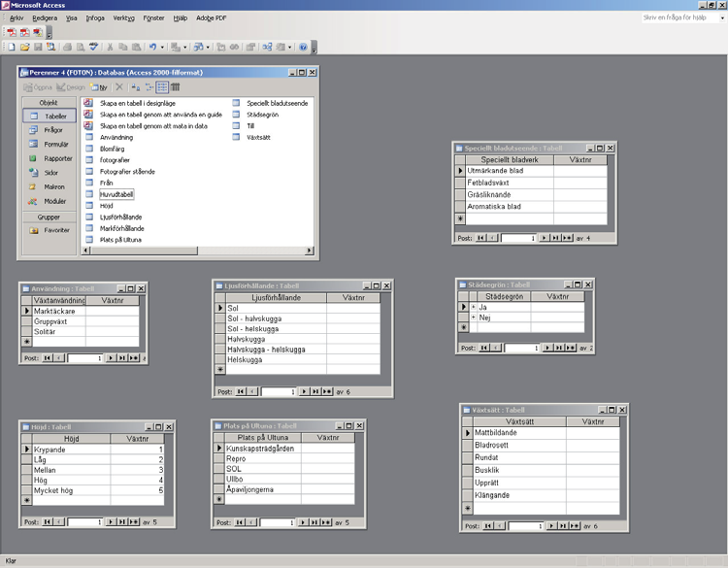Expand the OfficeLinks dropdown arrow
The height and width of the screenshot is (568, 728).
184,47
